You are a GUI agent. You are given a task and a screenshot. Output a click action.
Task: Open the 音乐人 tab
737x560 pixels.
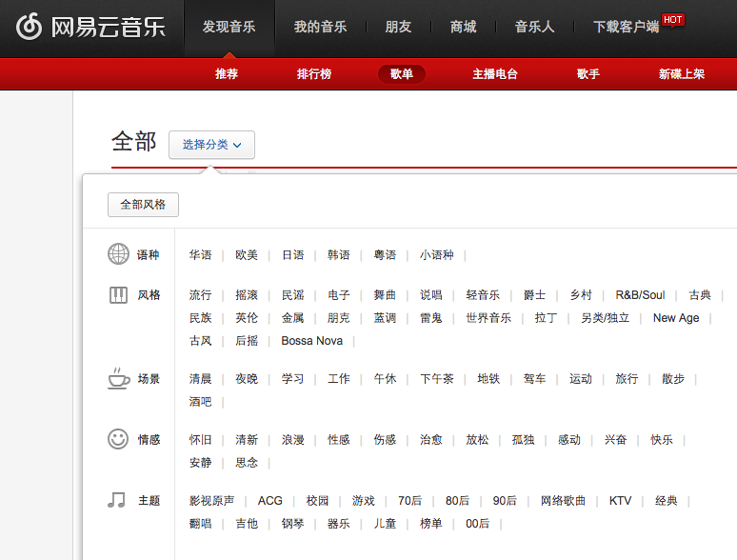(534, 27)
